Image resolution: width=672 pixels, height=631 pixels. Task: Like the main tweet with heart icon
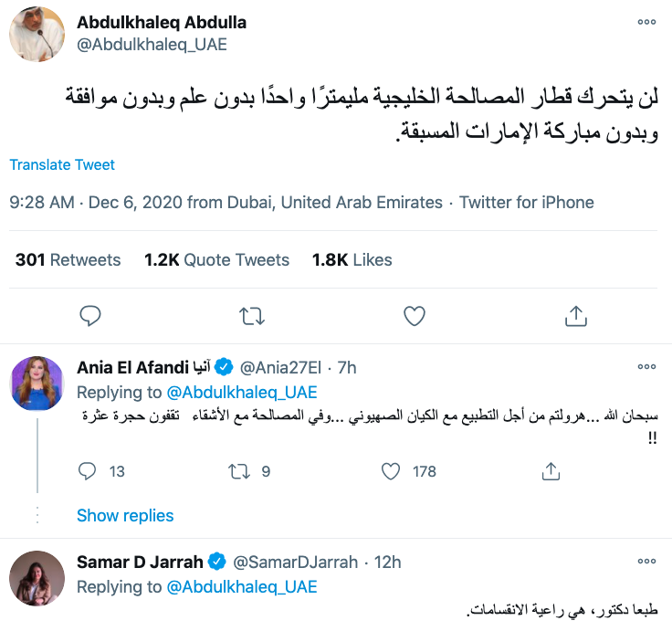414,316
